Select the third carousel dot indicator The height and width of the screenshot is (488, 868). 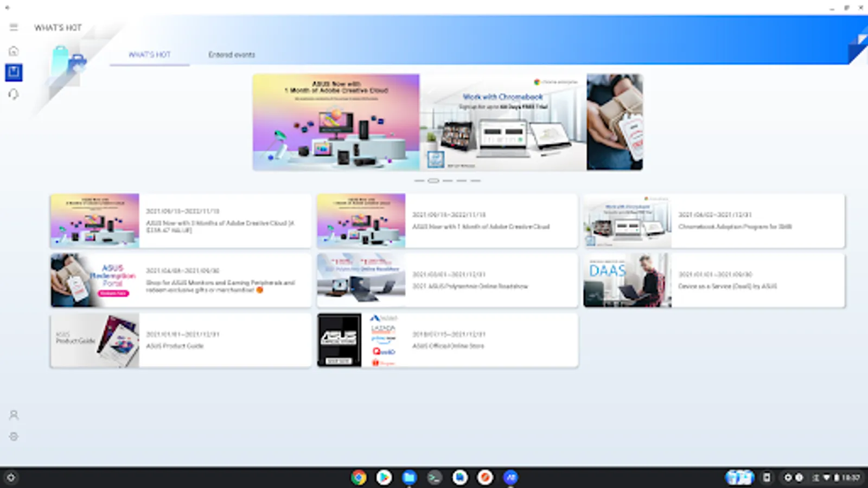(447, 181)
